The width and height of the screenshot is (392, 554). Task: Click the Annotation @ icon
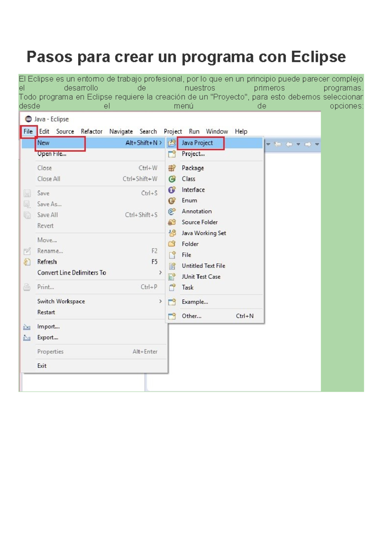tap(172, 211)
